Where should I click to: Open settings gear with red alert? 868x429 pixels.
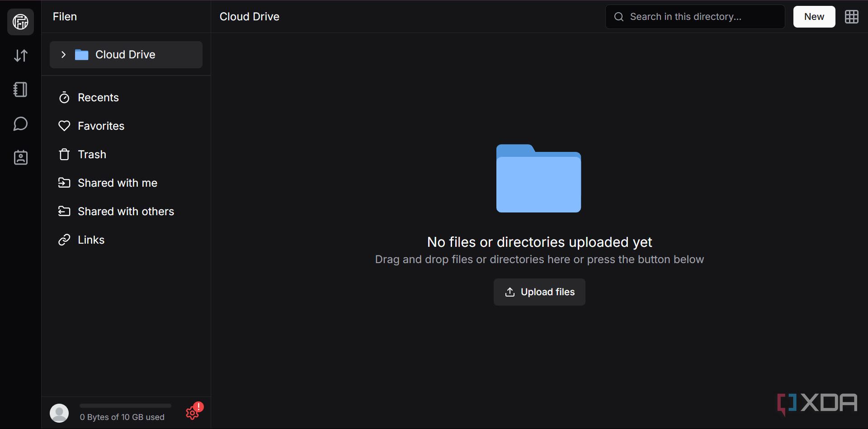pos(194,411)
